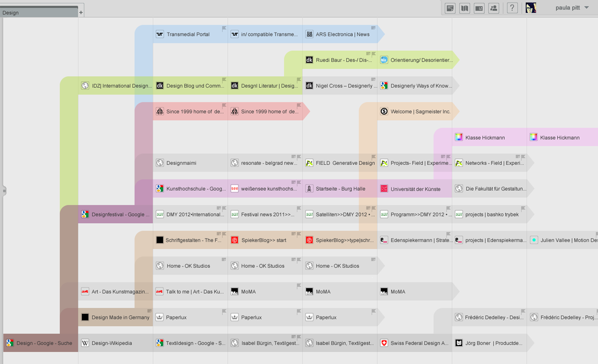Toggle flag on Design Blog und Comm node
The width and height of the screenshot is (598, 364).
224,80
